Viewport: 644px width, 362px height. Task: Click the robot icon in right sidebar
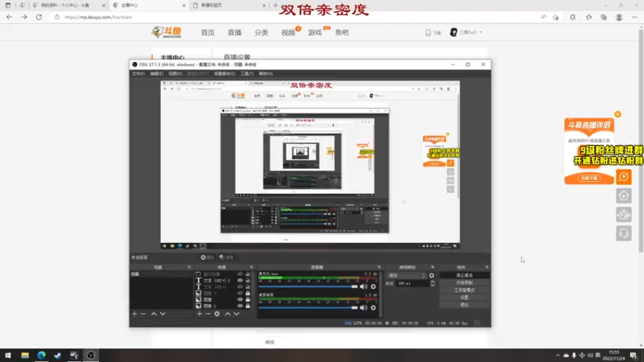click(623, 215)
